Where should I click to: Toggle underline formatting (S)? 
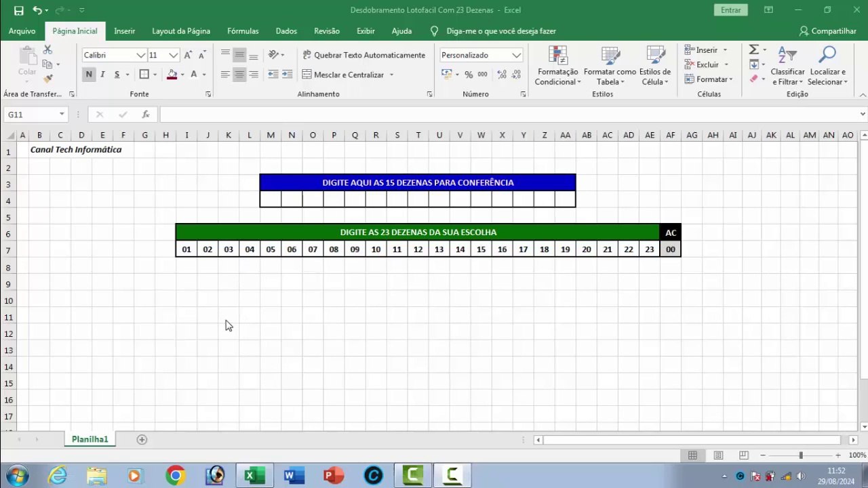click(x=117, y=75)
